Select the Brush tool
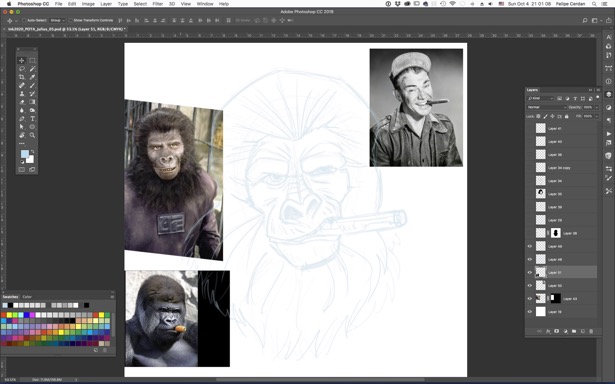Viewport: 615px width, 384px height. pos(32,85)
